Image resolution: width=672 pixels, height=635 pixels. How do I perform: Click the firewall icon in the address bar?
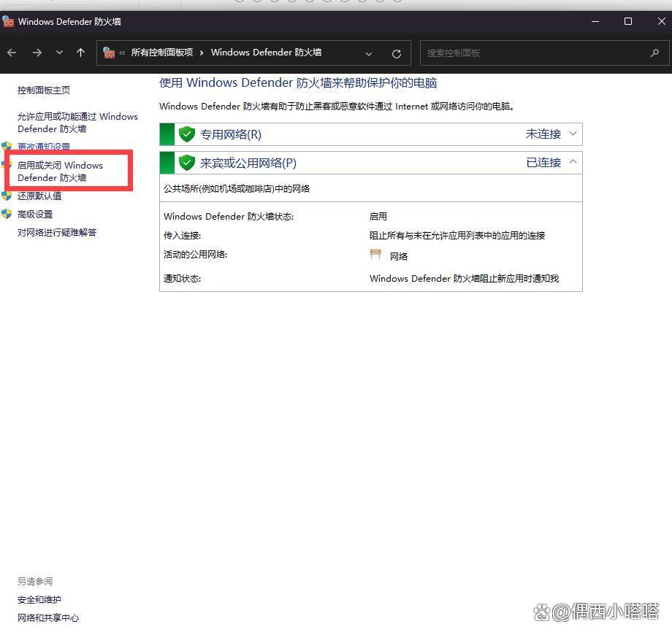109,53
